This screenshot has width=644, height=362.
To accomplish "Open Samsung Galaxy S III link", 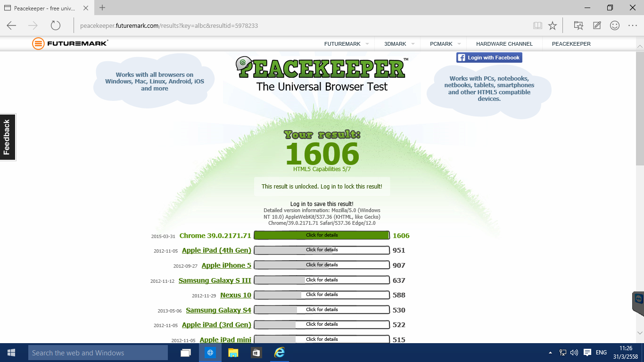I will point(215,280).
